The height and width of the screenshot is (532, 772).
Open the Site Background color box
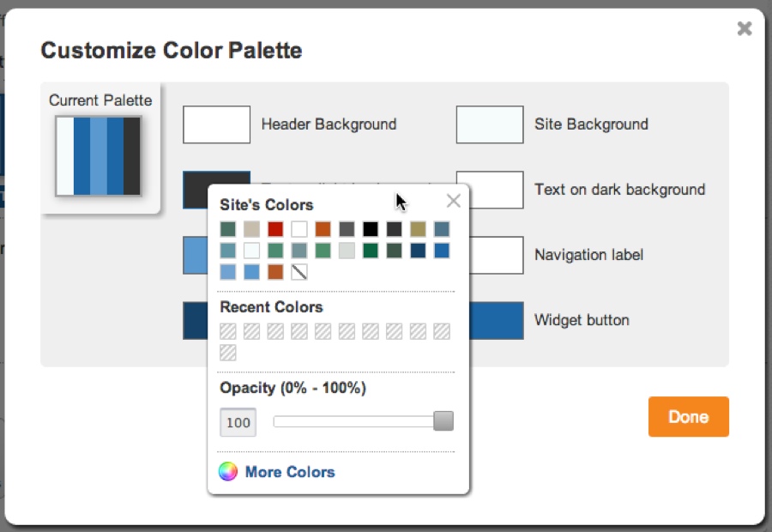pyautogui.click(x=490, y=124)
